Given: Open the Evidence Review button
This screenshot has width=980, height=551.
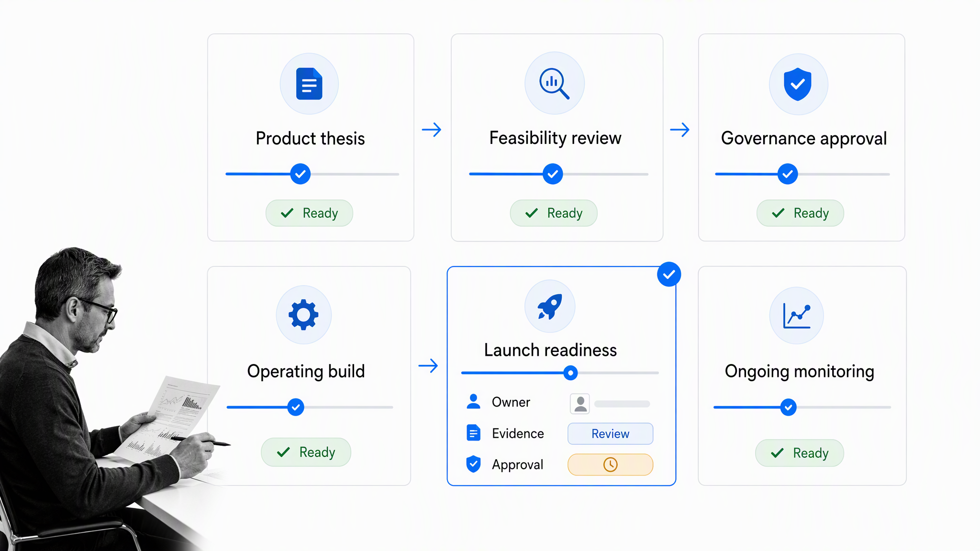Looking at the screenshot, I should [x=610, y=433].
